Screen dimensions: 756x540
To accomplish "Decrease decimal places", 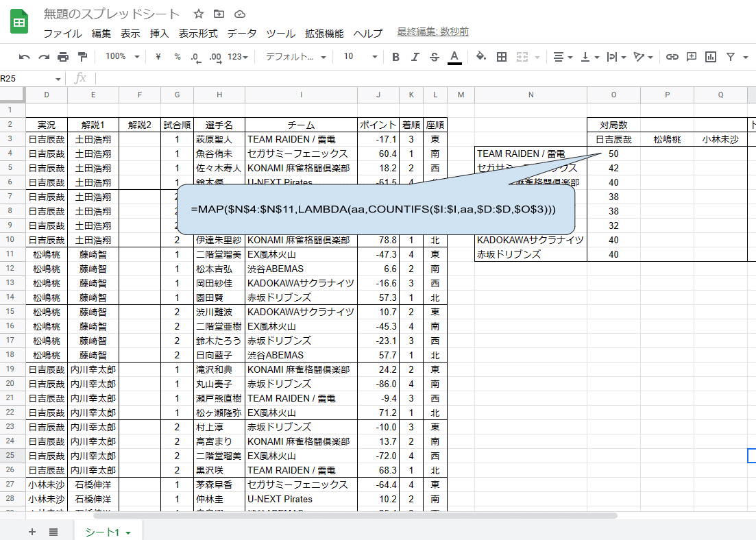I will click(195, 57).
